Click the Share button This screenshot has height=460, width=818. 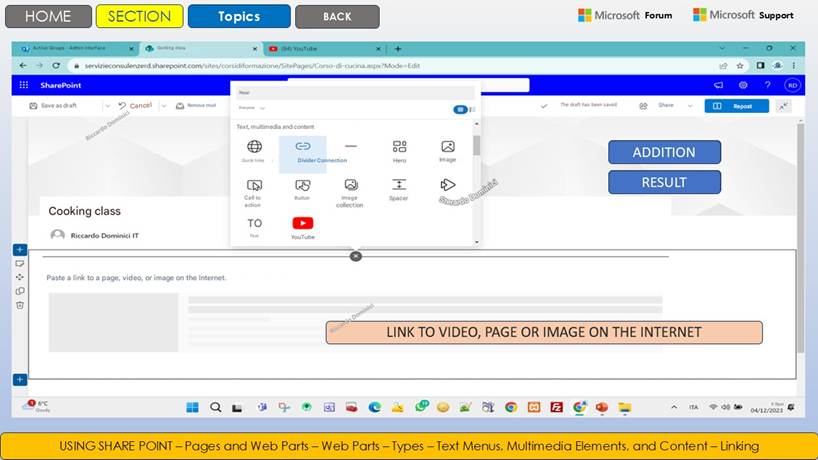click(657, 106)
